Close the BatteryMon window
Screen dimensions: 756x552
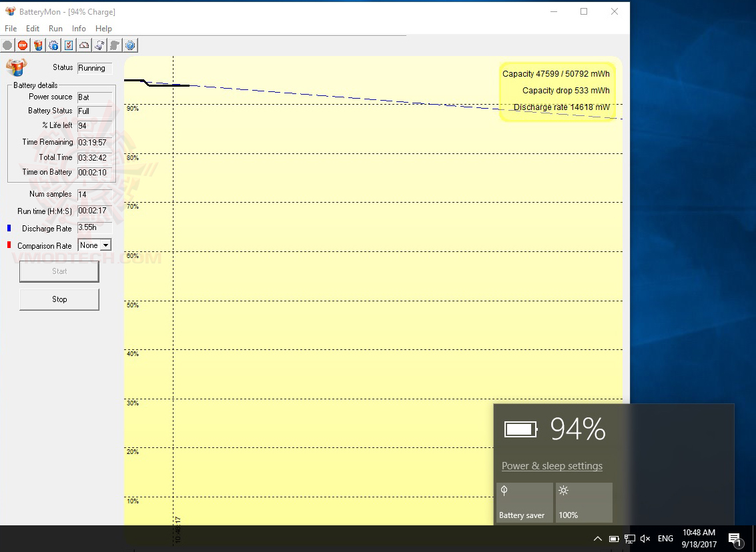(x=615, y=11)
